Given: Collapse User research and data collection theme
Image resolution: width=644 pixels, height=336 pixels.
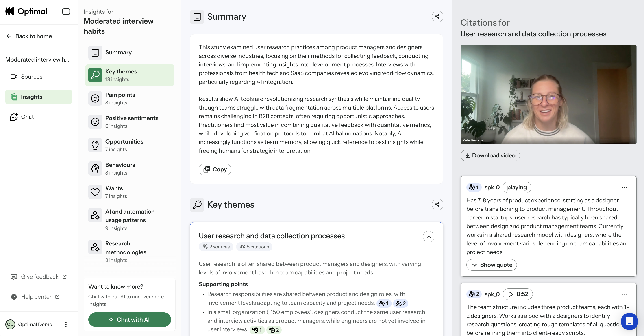Looking at the screenshot, I should coord(429,237).
